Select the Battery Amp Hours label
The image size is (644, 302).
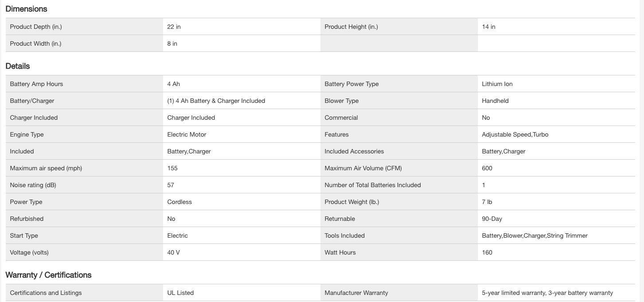coord(36,84)
